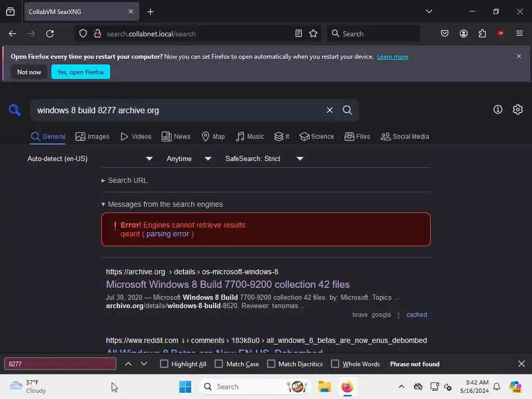Viewport: 532px width, 399px height.
Task: Open Firefox View tab list icon
Action: point(10,11)
